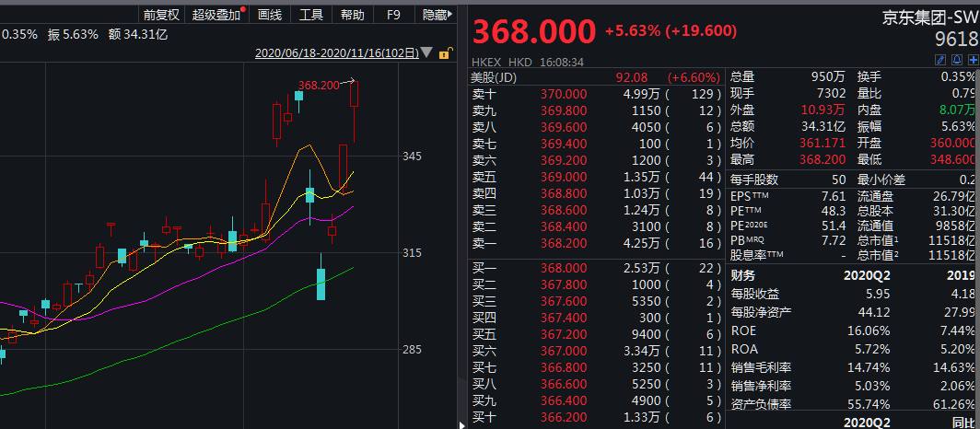Open the 画线 drawing menu
The height and width of the screenshot is (429, 980).
pyautogui.click(x=269, y=15)
